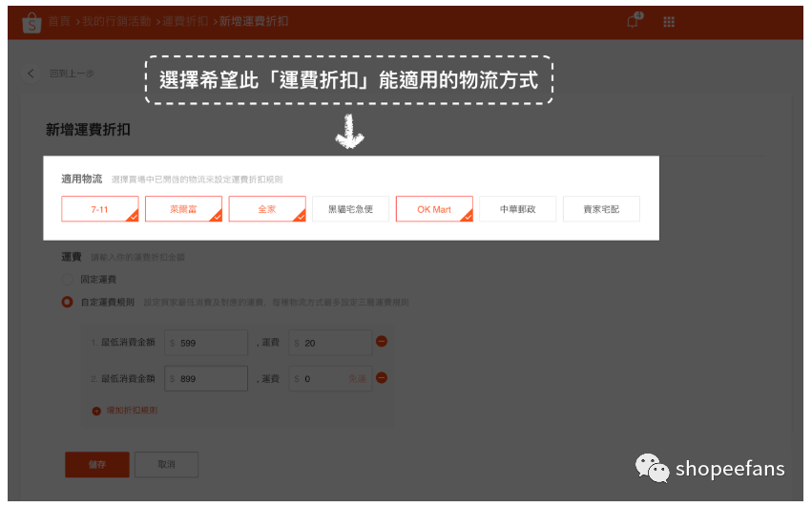Deselect the 萊爾富 logistics option
The image size is (812, 507).
(183, 209)
